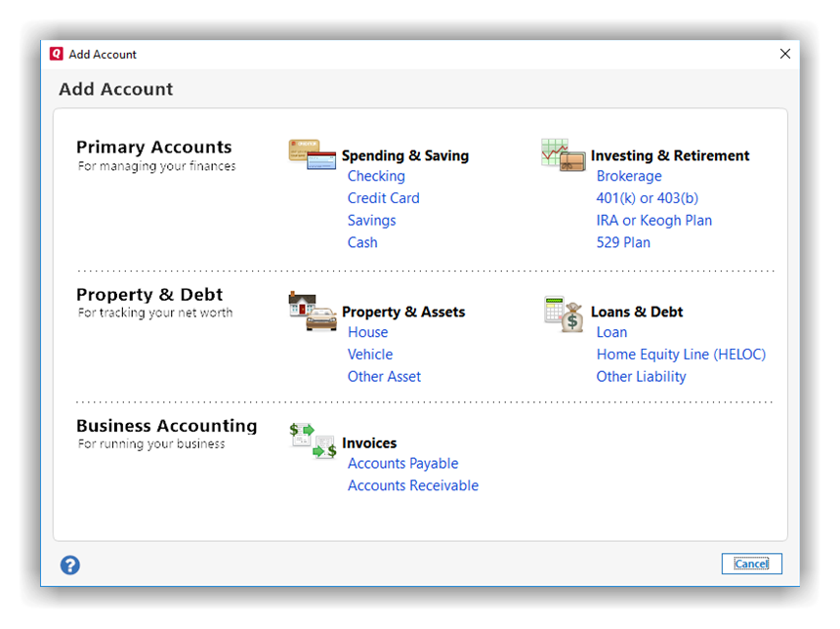The height and width of the screenshot is (629, 840).
Task: Pick the Cash account option
Action: point(362,243)
